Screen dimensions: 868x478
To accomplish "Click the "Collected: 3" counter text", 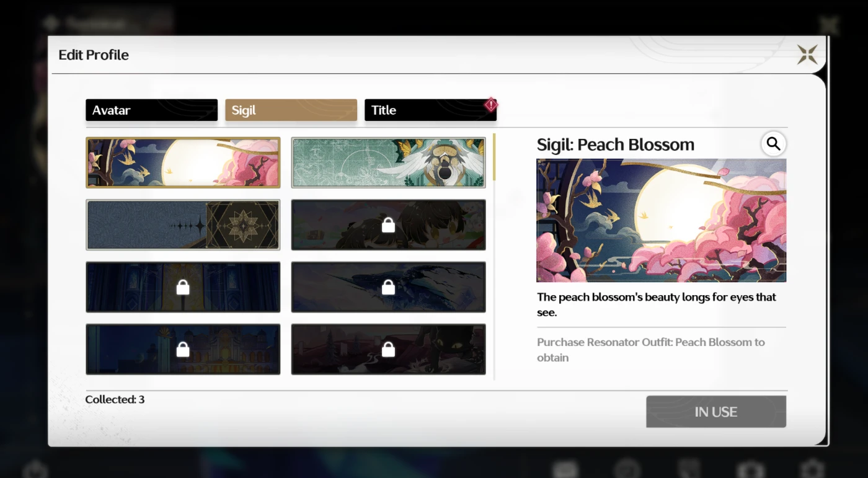I will pyautogui.click(x=115, y=399).
